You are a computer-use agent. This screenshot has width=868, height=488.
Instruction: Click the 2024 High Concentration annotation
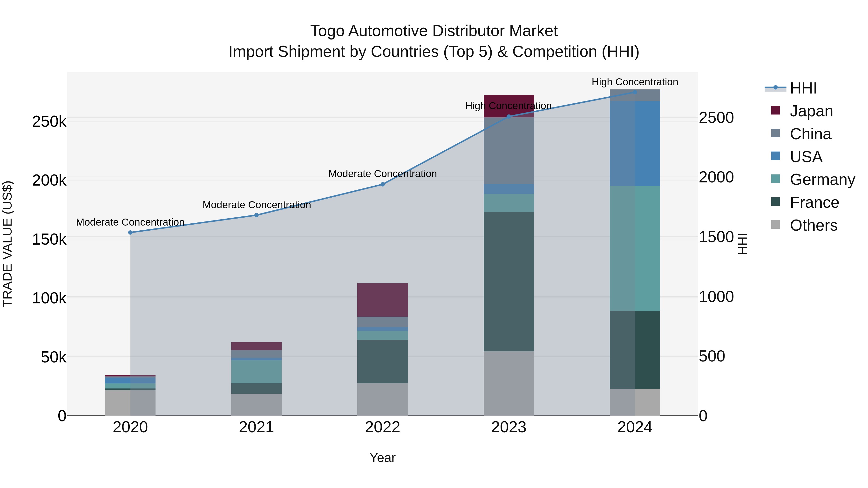click(x=635, y=82)
